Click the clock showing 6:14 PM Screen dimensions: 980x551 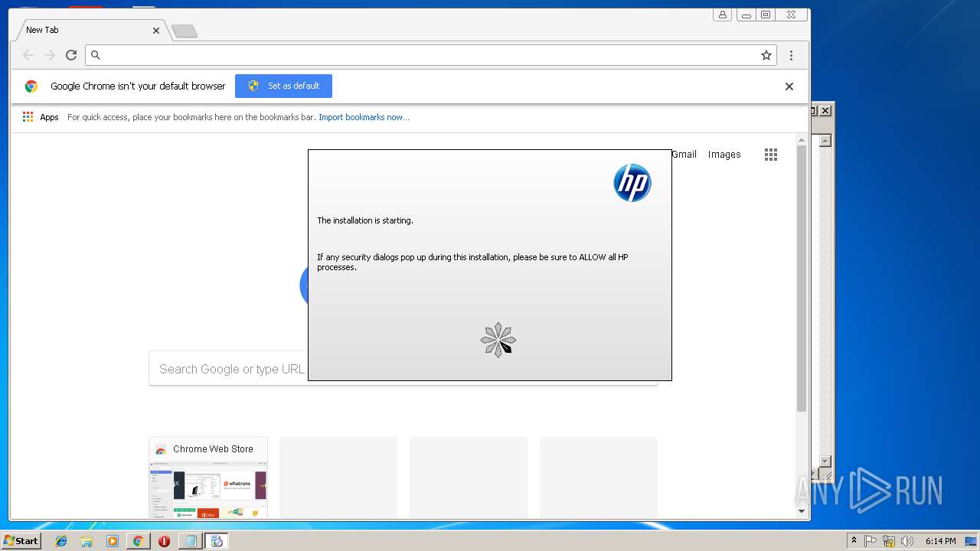click(x=940, y=541)
